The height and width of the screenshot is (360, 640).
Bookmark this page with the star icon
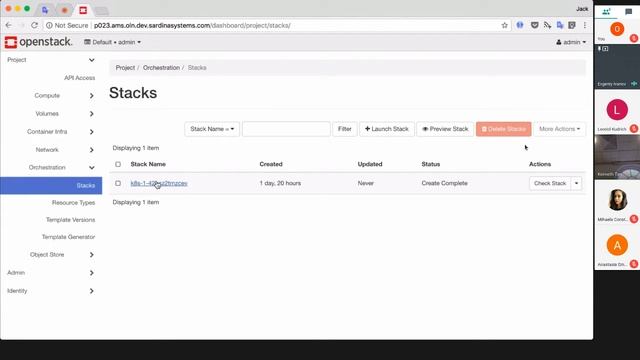504,25
